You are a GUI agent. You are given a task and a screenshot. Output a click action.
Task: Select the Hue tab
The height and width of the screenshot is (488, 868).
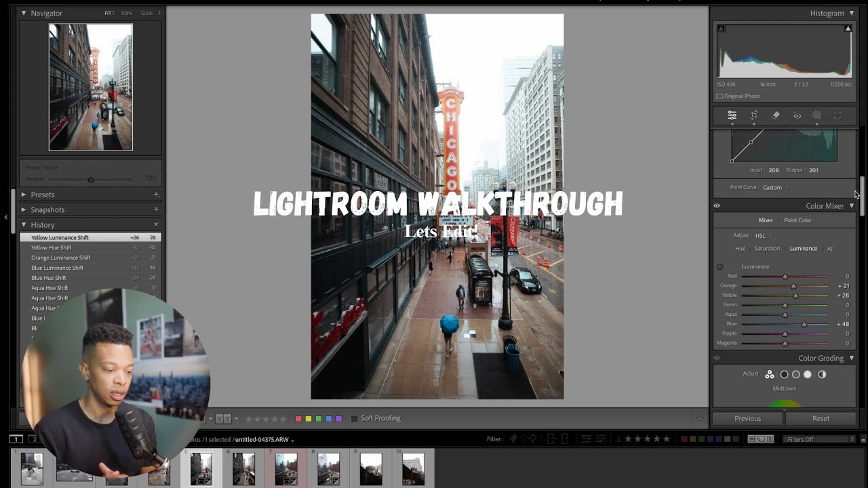pos(740,249)
